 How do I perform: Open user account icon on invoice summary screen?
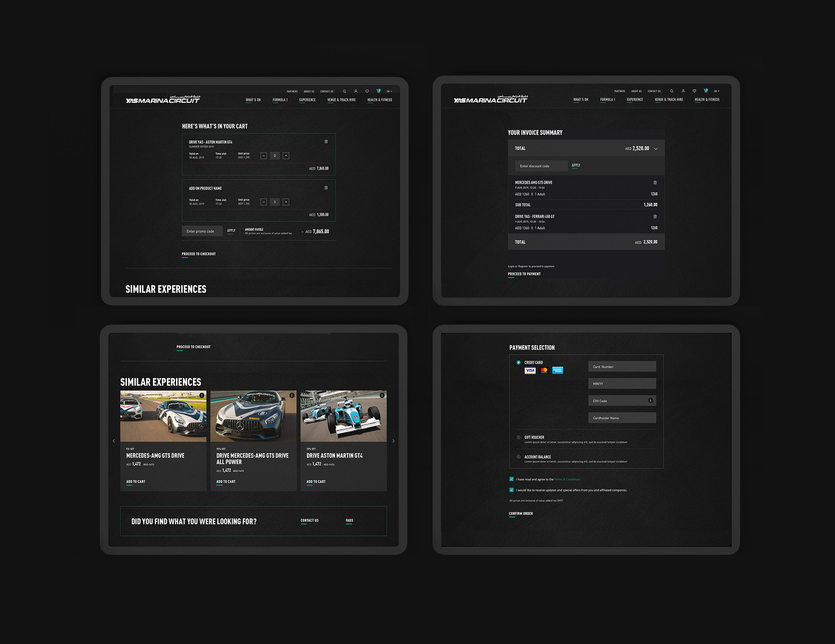click(683, 91)
